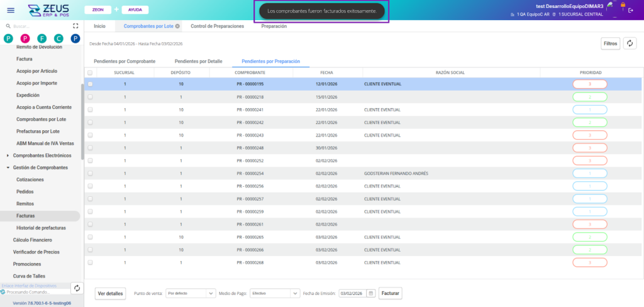The width and height of the screenshot is (644, 307).
Task: Open the Punto de venta dropdown
Action: pos(190,293)
